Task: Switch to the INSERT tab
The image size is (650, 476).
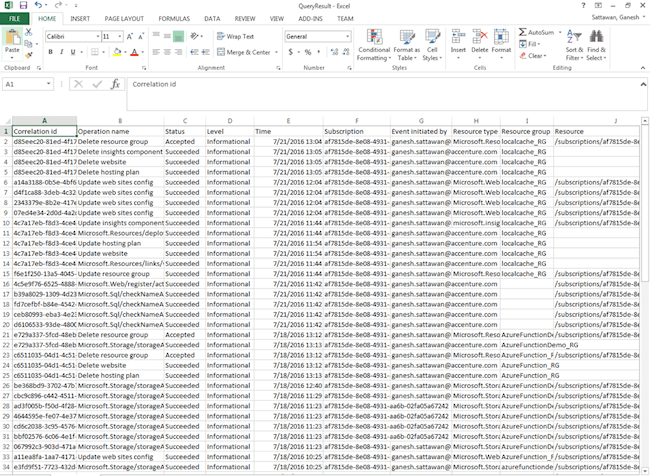Action: pyautogui.click(x=80, y=19)
